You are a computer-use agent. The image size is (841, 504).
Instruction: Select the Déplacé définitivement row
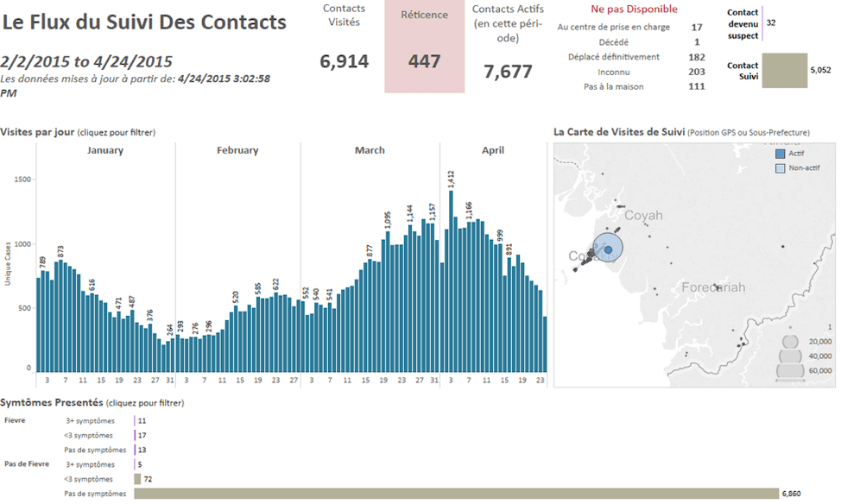630,57
